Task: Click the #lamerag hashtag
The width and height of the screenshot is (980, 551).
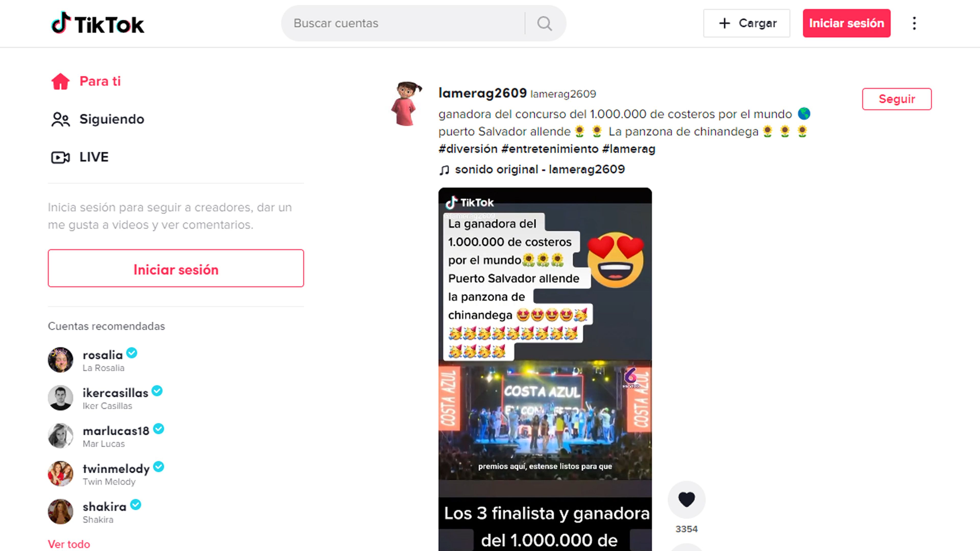Action: 629,149
